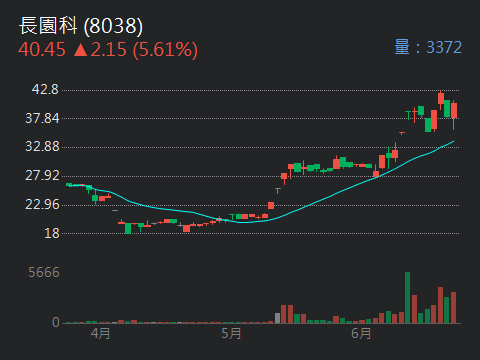Click the 5月 date axis label
This screenshot has width=480, height=360.
tap(231, 333)
